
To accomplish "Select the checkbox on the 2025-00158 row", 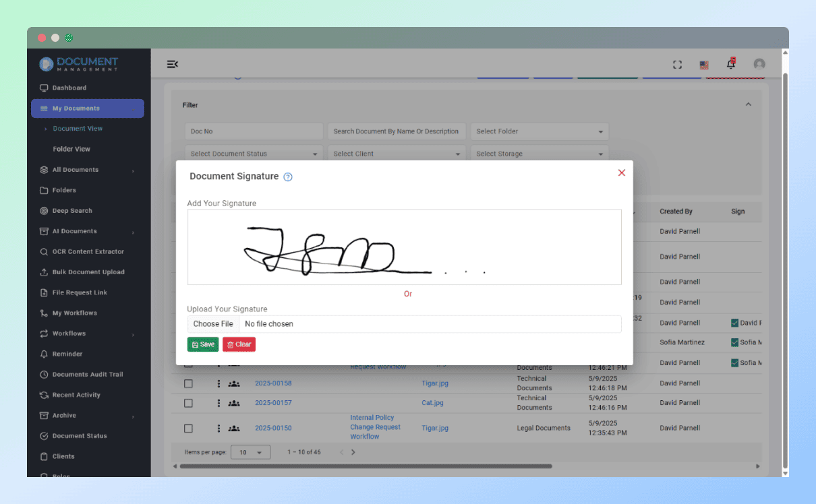I will [188, 383].
